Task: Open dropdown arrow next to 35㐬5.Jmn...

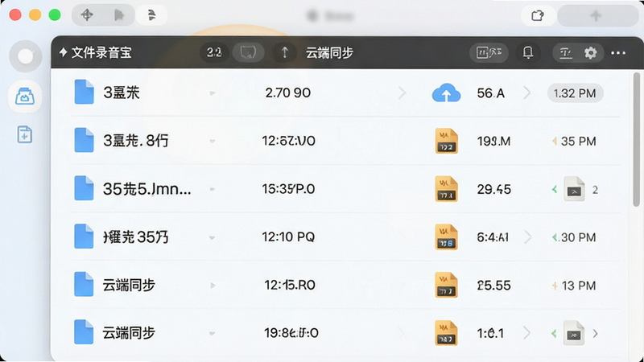Action: pyautogui.click(x=213, y=189)
